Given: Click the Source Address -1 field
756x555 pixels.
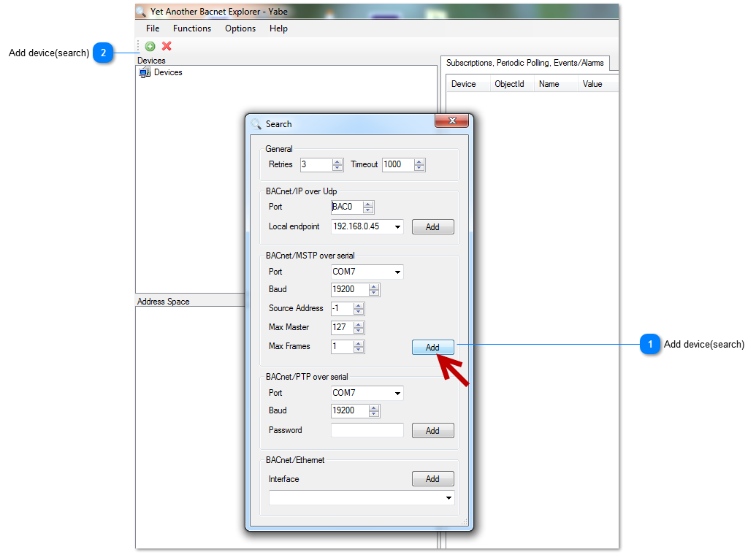Looking at the screenshot, I should [x=342, y=309].
